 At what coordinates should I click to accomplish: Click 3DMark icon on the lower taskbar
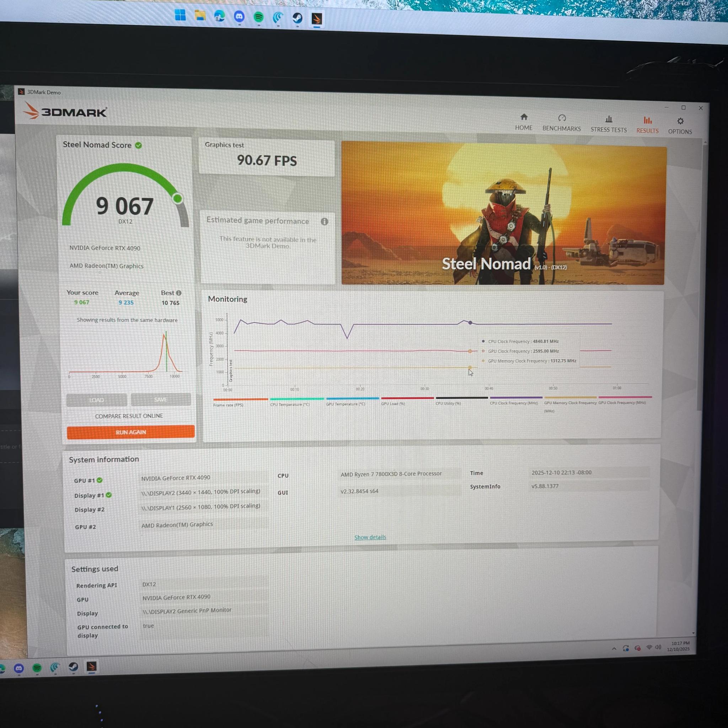[x=91, y=667]
